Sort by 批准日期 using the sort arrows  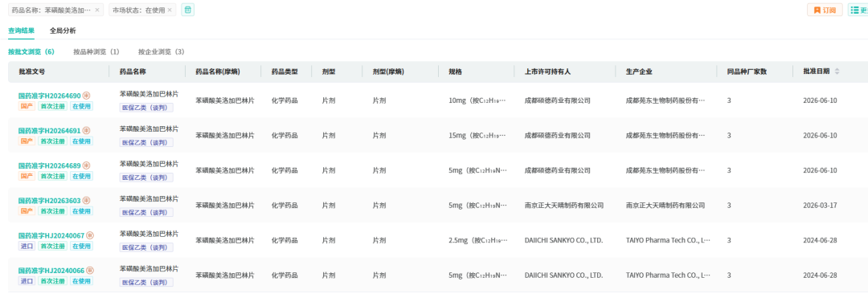(x=837, y=71)
